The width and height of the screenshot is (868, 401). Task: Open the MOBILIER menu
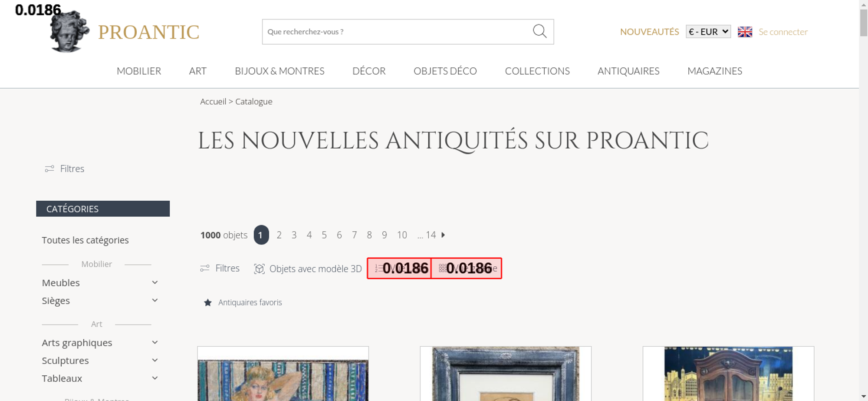[x=139, y=71]
